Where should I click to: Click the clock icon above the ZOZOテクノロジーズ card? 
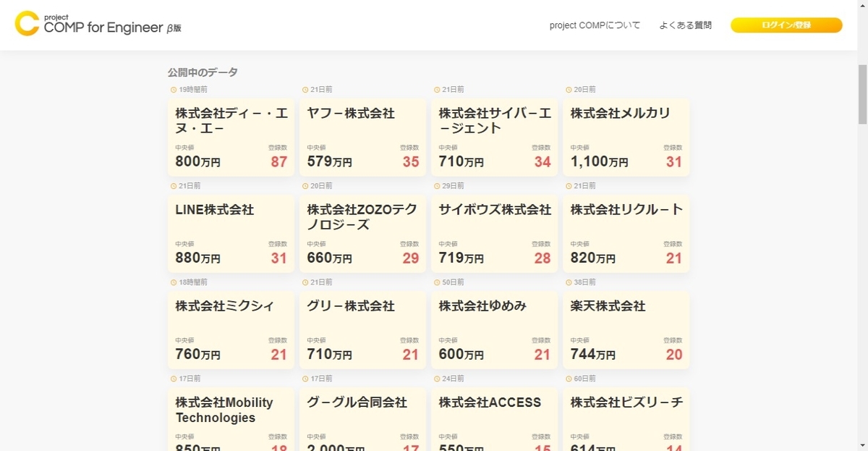coord(305,186)
